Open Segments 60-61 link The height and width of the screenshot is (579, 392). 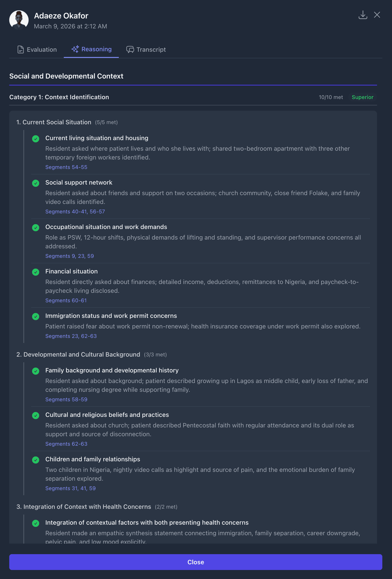click(x=66, y=300)
